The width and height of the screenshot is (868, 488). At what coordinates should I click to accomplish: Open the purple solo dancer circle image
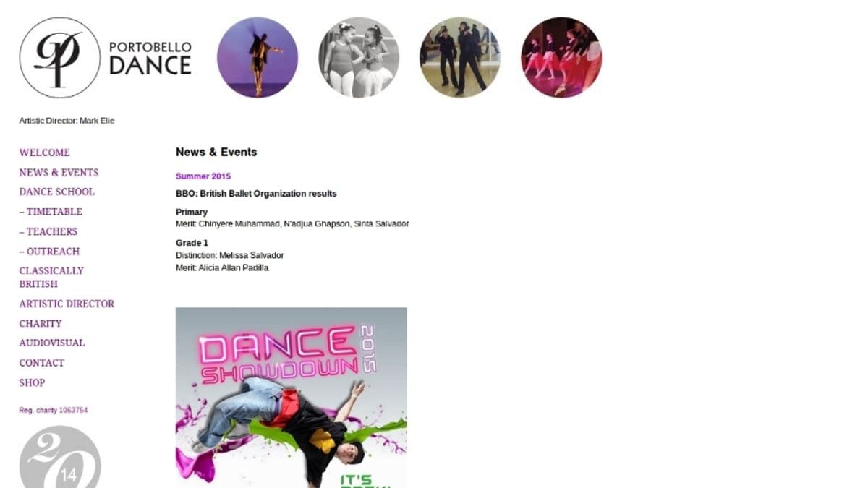coord(258,58)
